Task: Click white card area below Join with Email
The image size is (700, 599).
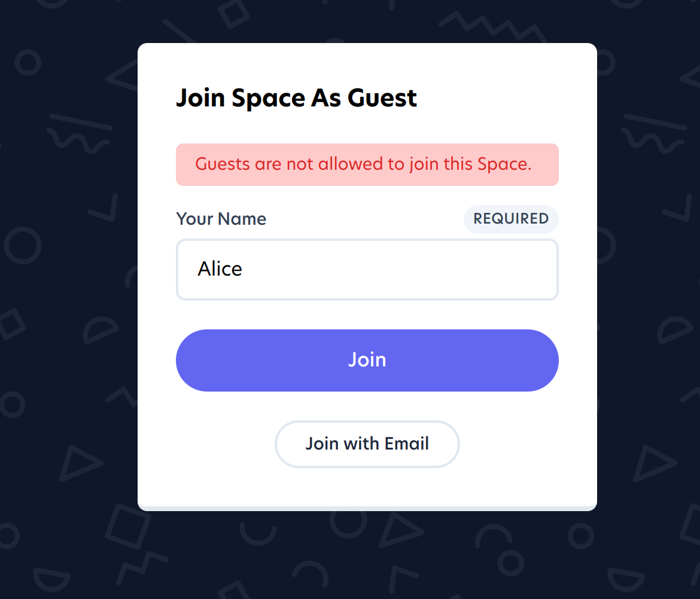Action: click(367, 487)
